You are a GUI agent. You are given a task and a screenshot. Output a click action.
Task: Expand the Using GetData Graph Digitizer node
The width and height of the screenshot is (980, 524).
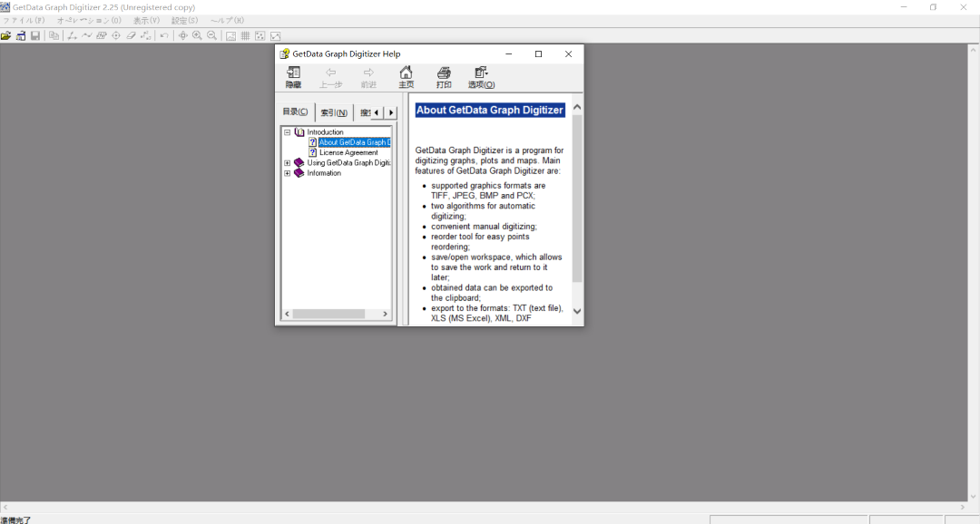287,162
